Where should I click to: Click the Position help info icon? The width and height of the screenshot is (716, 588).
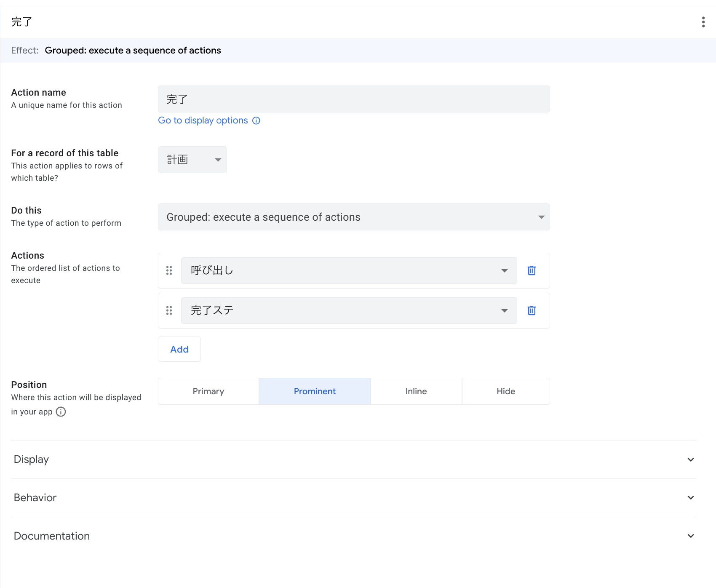click(61, 412)
